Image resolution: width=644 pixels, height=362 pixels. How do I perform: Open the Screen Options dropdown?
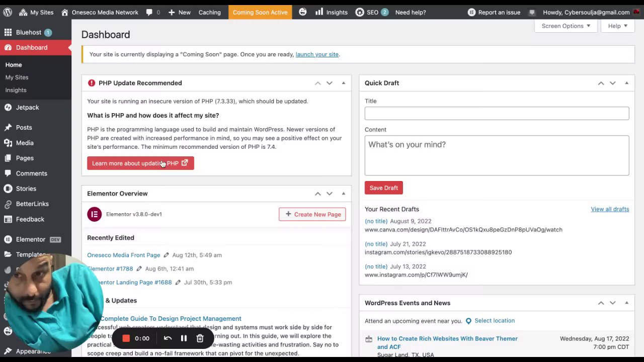[x=566, y=26]
